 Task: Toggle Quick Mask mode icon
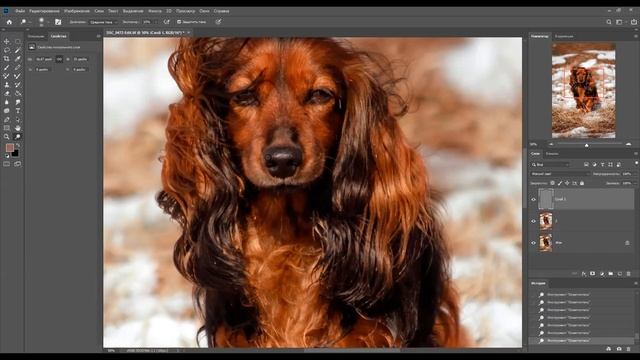pos(7,164)
